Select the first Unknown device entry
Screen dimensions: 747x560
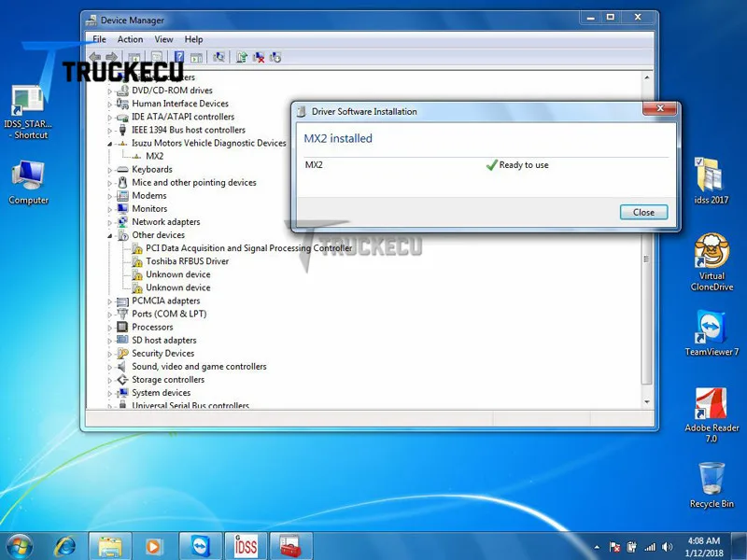click(x=177, y=274)
